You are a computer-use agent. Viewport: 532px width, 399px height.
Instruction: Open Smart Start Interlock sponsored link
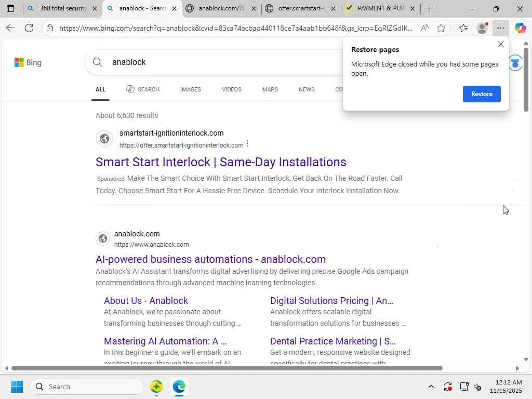(221, 162)
